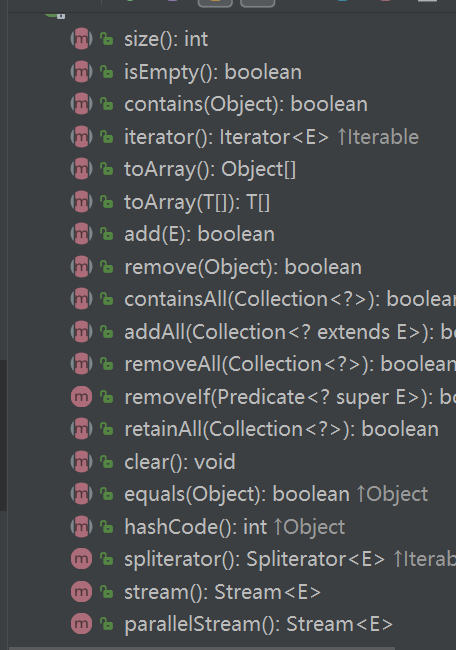The image size is (456, 650).
Task: Click the method icon before removeIf(Predicate)
Action: (81, 397)
